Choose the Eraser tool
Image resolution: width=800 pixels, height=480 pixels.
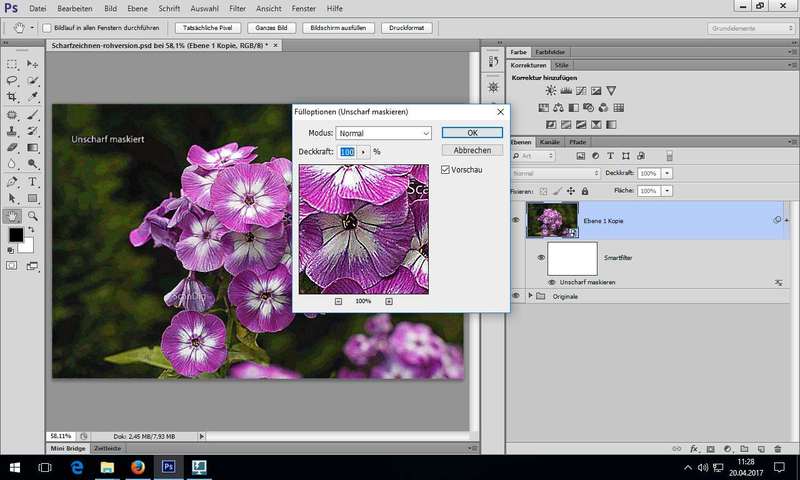pyautogui.click(x=12, y=147)
